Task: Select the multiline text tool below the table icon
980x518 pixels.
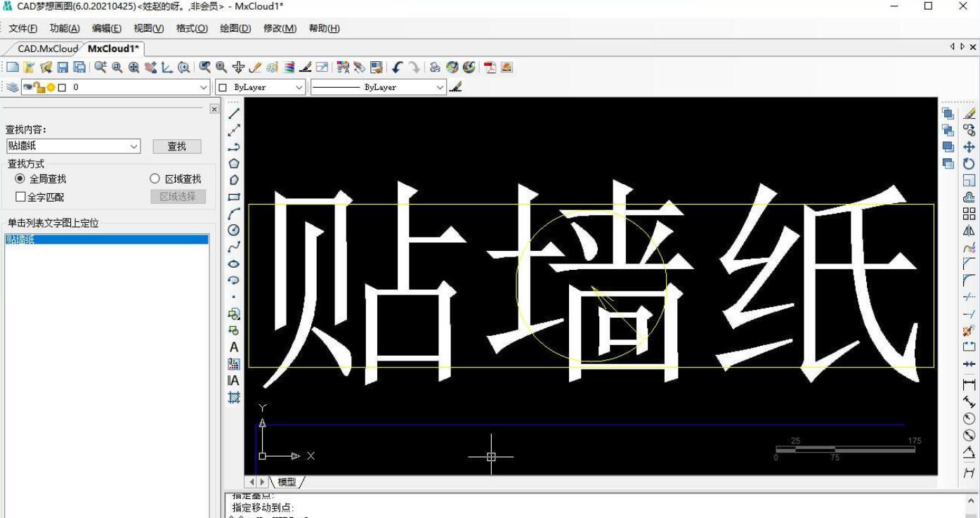Action: pyautogui.click(x=234, y=380)
